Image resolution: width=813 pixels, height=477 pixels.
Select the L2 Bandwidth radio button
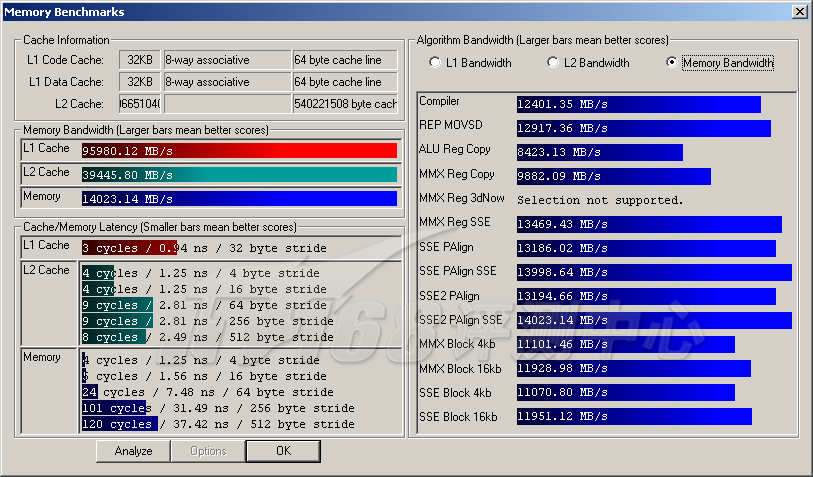[553, 63]
